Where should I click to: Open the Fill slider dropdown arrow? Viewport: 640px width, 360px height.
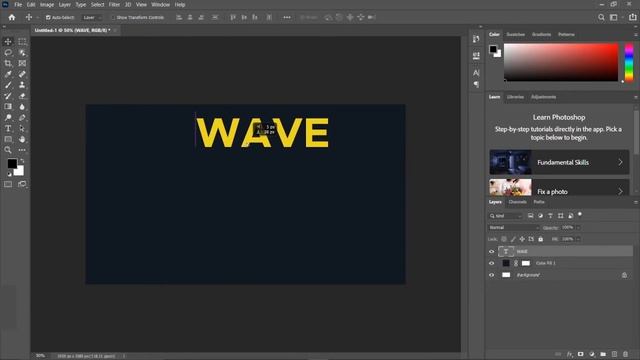click(x=578, y=239)
